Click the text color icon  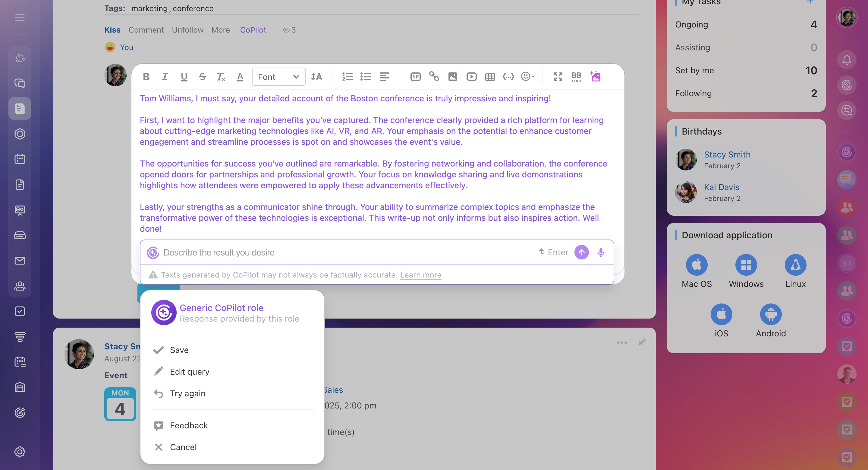tap(240, 77)
